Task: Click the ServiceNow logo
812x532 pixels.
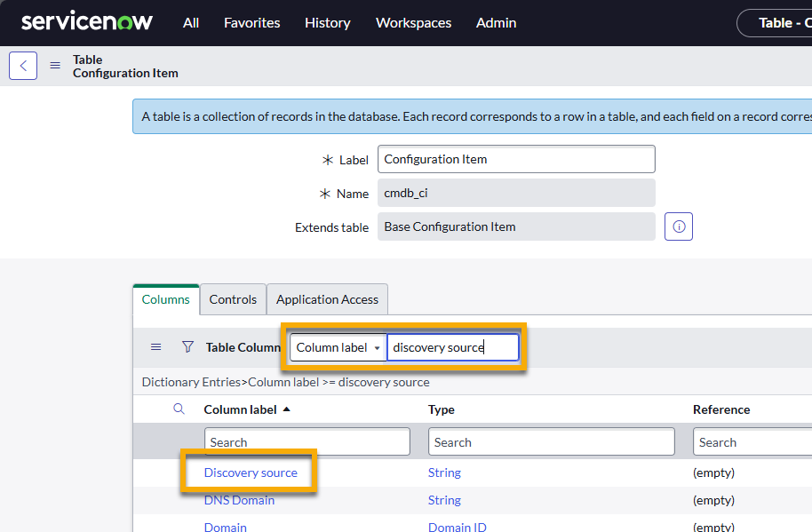Action: click(86, 21)
